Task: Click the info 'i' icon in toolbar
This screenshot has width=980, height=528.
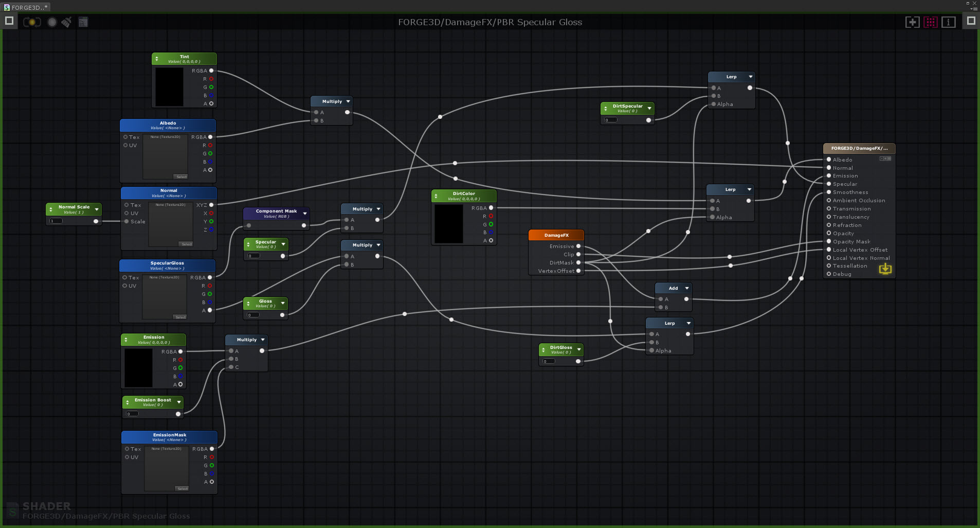Action: pyautogui.click(x=949, y=22)
